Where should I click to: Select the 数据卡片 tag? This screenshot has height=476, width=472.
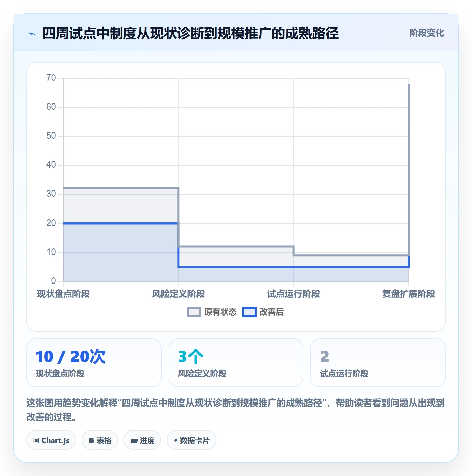[x=191, y=440]
